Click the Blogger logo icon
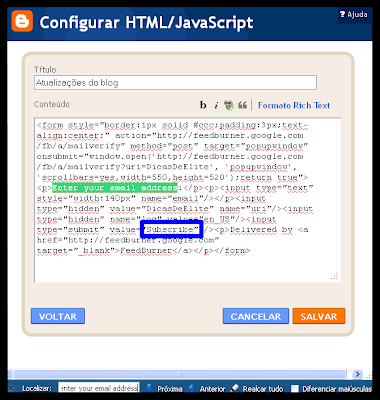The height and width of the screenshot is (400, 380). pos(22,21)
